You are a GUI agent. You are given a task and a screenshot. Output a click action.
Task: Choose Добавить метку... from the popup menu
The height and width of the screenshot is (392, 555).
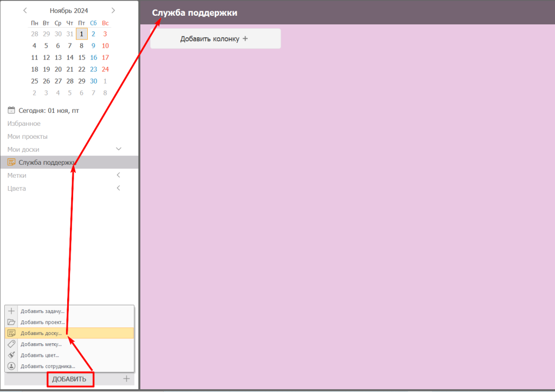pyautogui.click(x=41, y=344)
